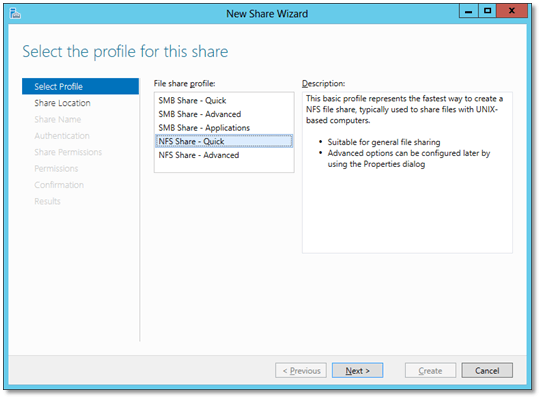This screenshot has width=541, height=399.
Task: Go to the Share Location step
Action: tap(62, 103)
